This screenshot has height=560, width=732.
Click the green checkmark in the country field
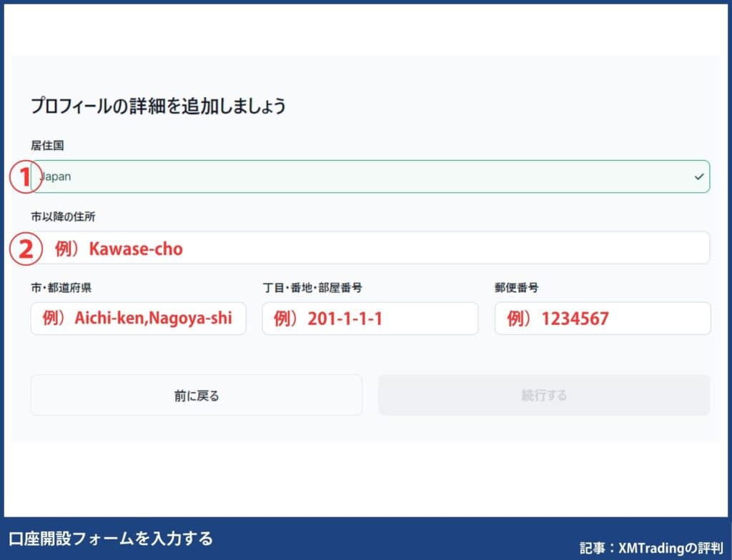point(699,177)
